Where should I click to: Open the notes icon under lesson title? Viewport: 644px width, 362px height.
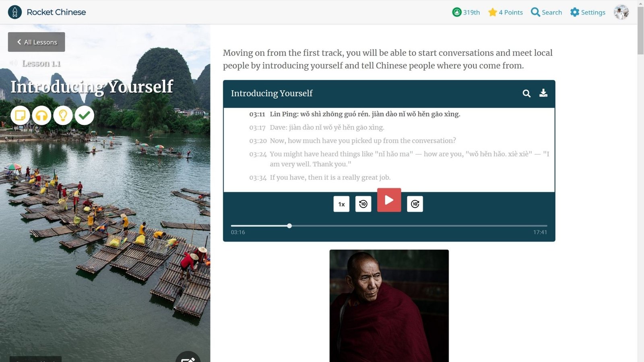20,115
